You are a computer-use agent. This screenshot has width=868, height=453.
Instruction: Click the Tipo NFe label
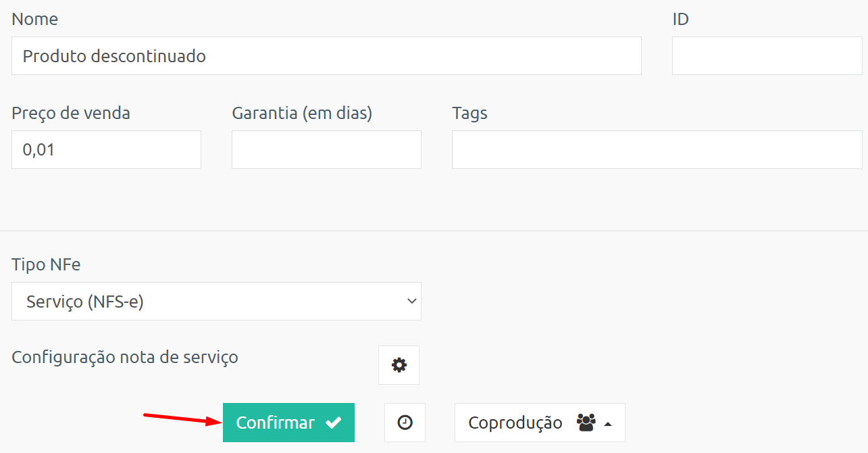(46, 264)
